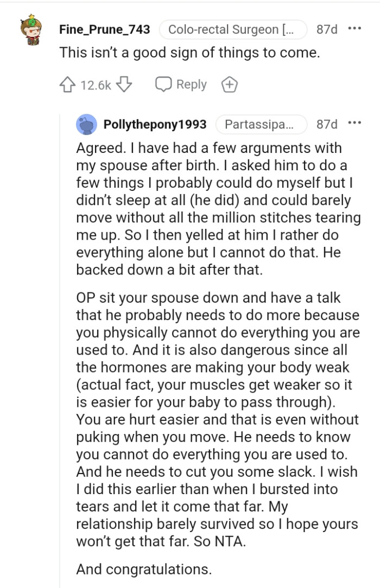Click Pollythepony1993's blue Snoo avatar
This screenshot has width=380, height=588.
coord(86,124)
